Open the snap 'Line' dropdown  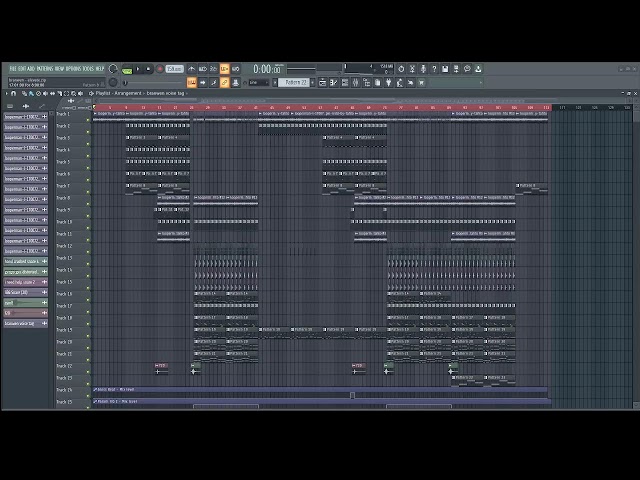coord(259,83)
